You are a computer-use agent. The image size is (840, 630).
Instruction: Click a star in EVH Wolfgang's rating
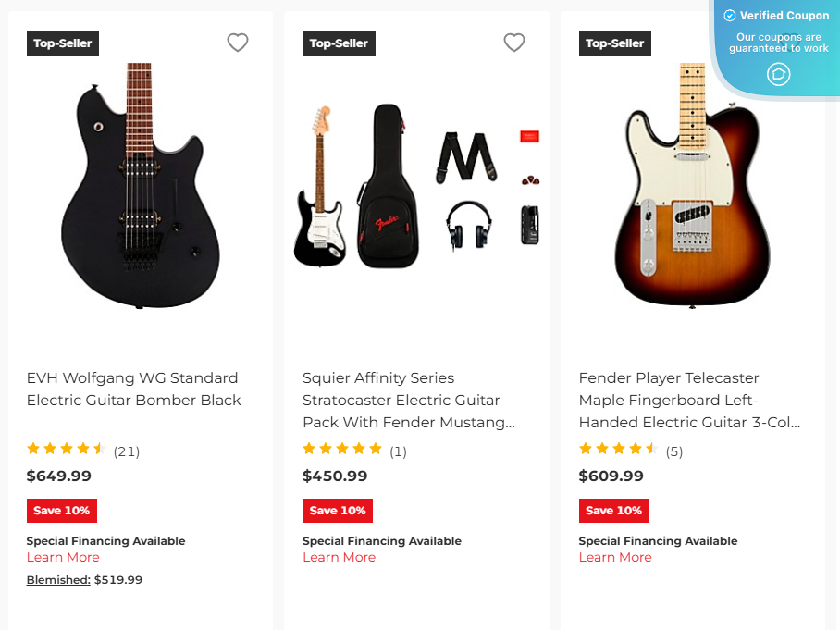click(51, 448)
